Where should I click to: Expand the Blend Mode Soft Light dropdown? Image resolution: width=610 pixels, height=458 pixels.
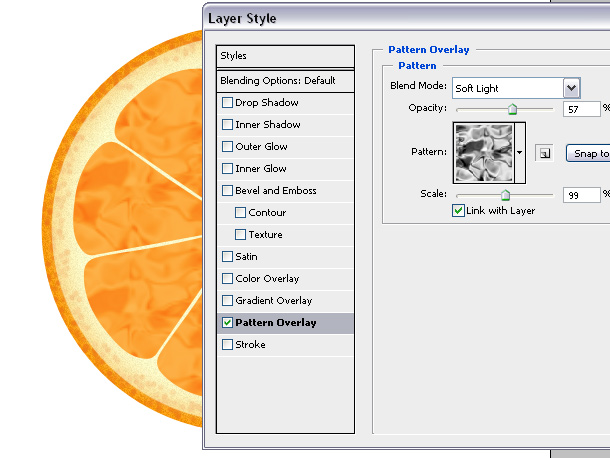tap(571, 88)
